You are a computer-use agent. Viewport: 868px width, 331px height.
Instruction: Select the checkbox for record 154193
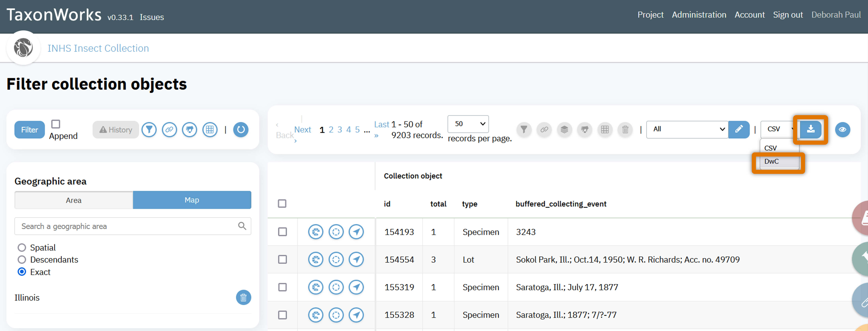coord(282,232)
